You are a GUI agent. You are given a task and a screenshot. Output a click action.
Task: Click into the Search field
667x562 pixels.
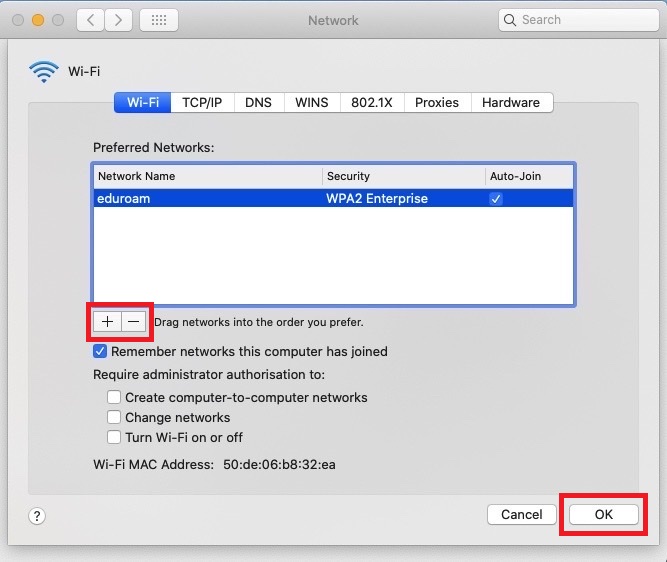pos(579,20)
